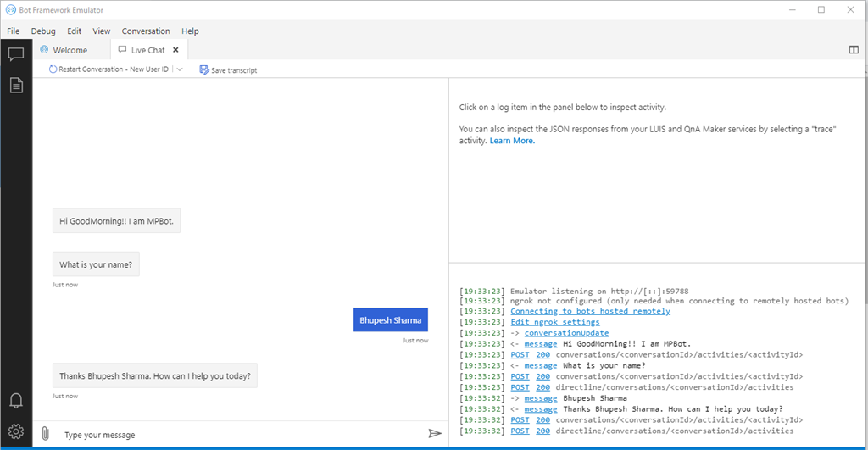Switch to the Welcome tab
This screenshot has height=450, width=868.
[72, 50]
